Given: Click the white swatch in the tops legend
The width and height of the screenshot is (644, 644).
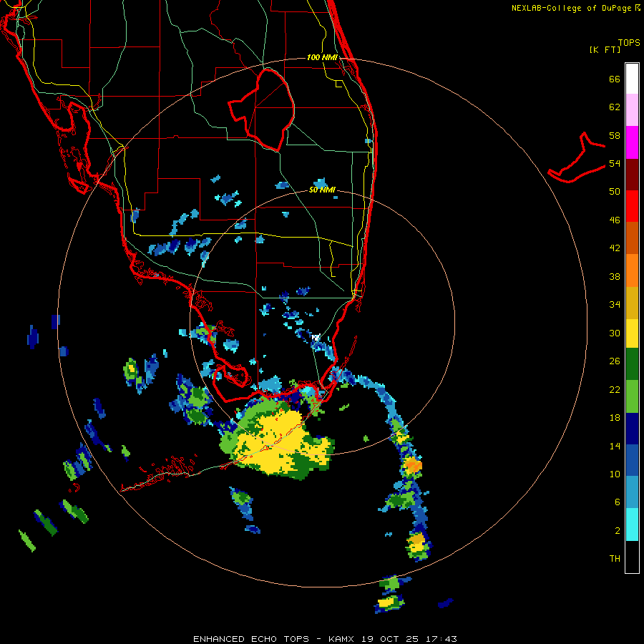Looking at the screenshot, I should coord(632,79).
